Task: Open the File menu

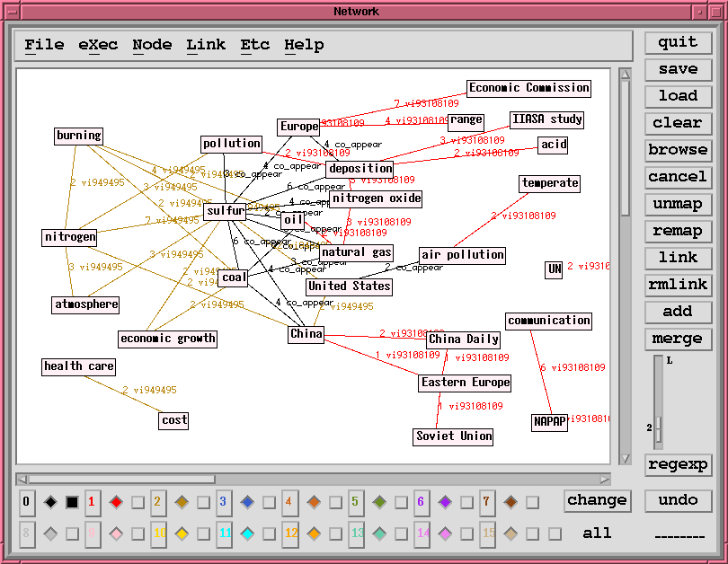Action: [44, 45]
